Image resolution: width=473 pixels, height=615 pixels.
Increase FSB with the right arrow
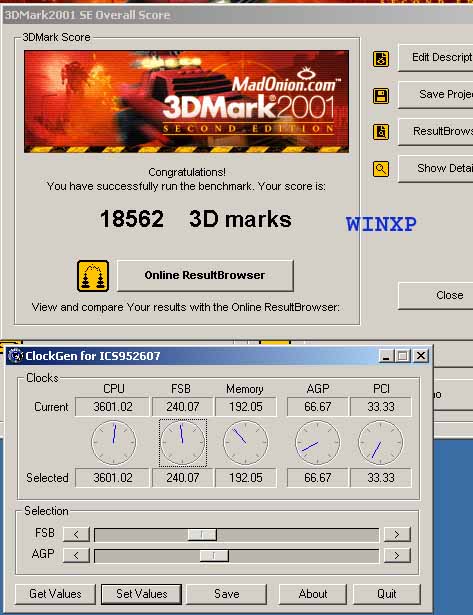[x=397, y=534]
